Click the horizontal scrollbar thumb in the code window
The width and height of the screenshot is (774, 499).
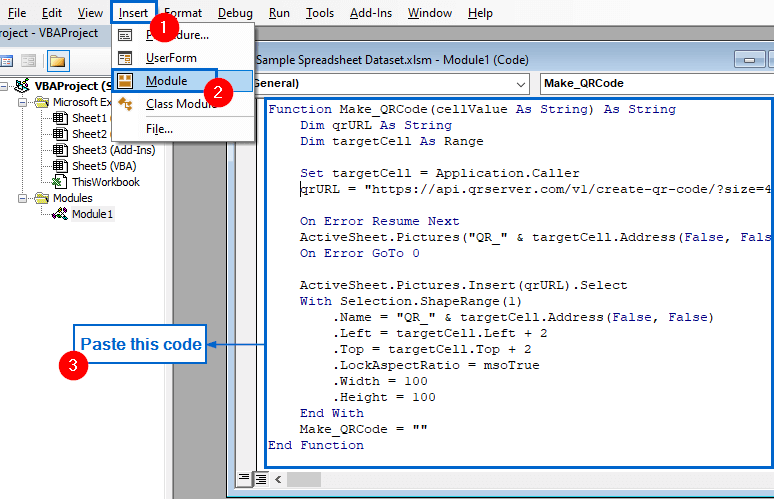point(304,479)
